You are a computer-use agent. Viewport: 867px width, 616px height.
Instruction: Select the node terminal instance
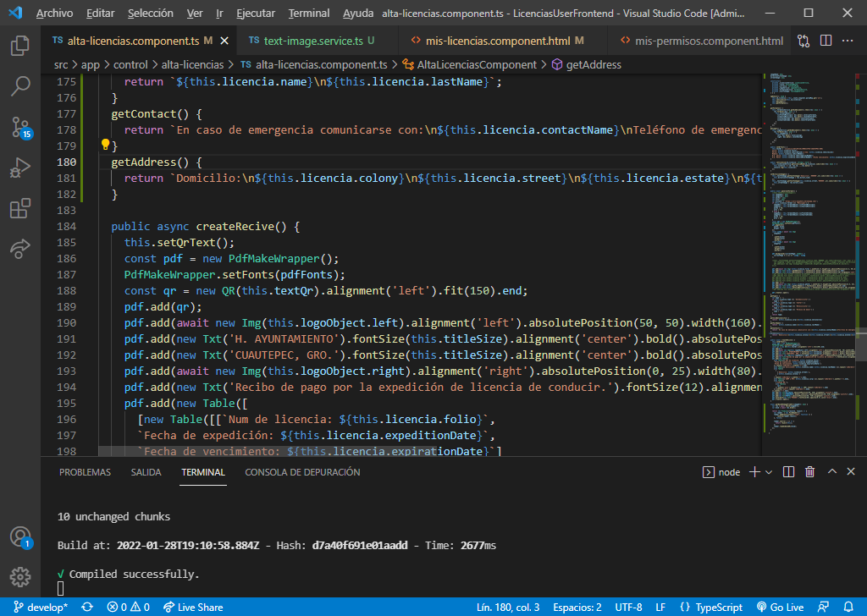(x=721, y=472)
